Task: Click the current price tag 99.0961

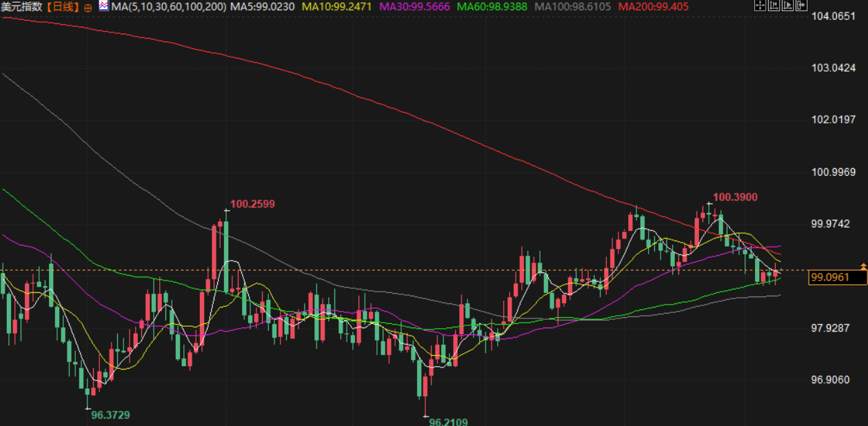Action: (x=838, y=278)
